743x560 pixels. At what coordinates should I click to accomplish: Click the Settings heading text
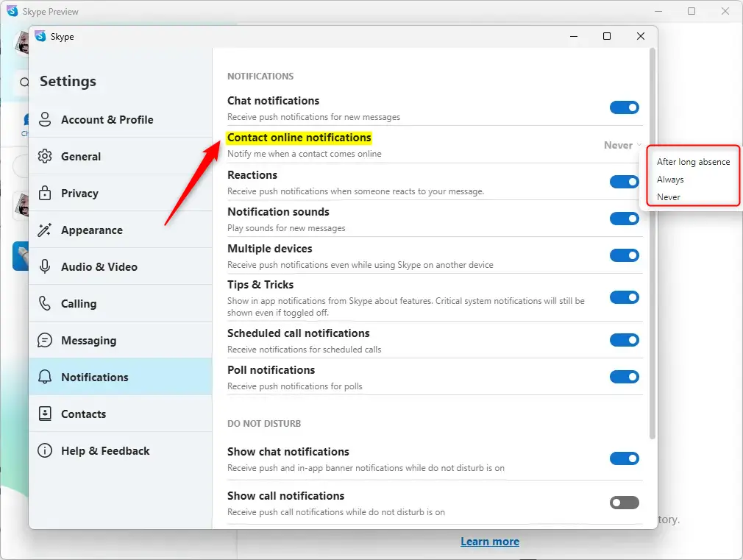[68, 81]
